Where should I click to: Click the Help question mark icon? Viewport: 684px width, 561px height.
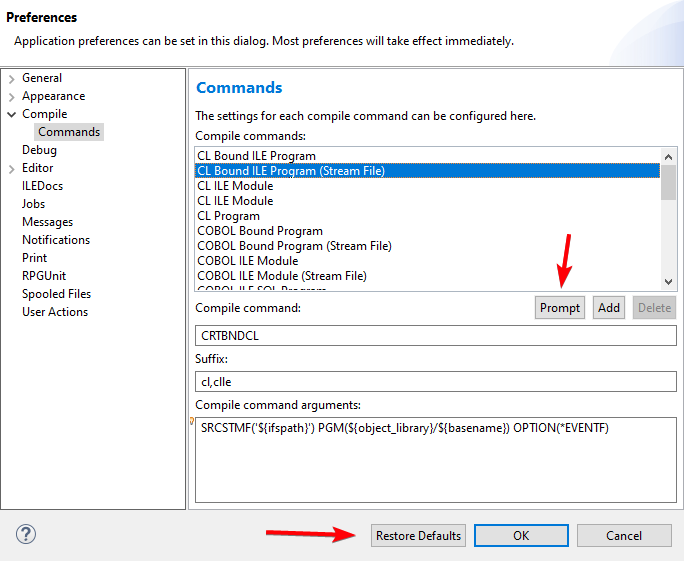click(x=26, y=535)
